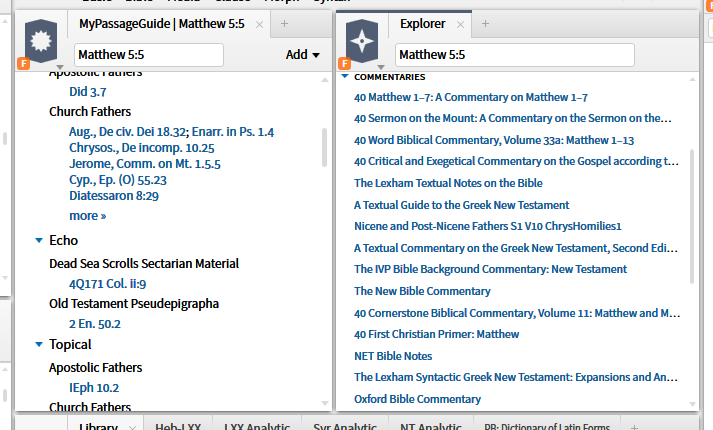Open Aug., De civ. Dei 18.32 link

point(128,132)
